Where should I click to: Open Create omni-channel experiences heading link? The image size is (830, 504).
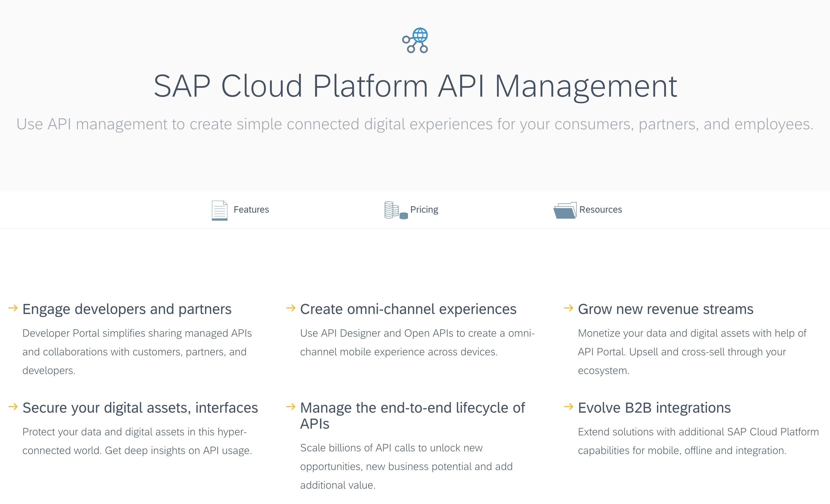point(408,309)
